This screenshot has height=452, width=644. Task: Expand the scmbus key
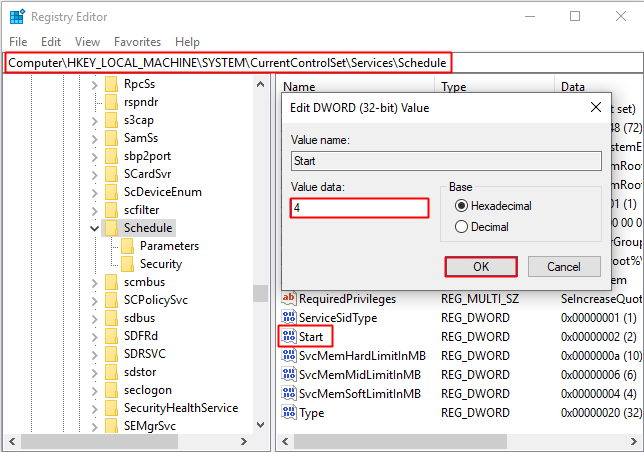point(94,283)
